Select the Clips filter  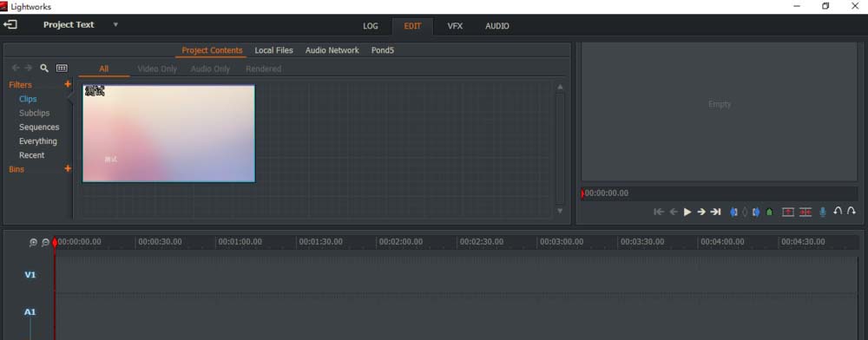(x=28, y=99)
